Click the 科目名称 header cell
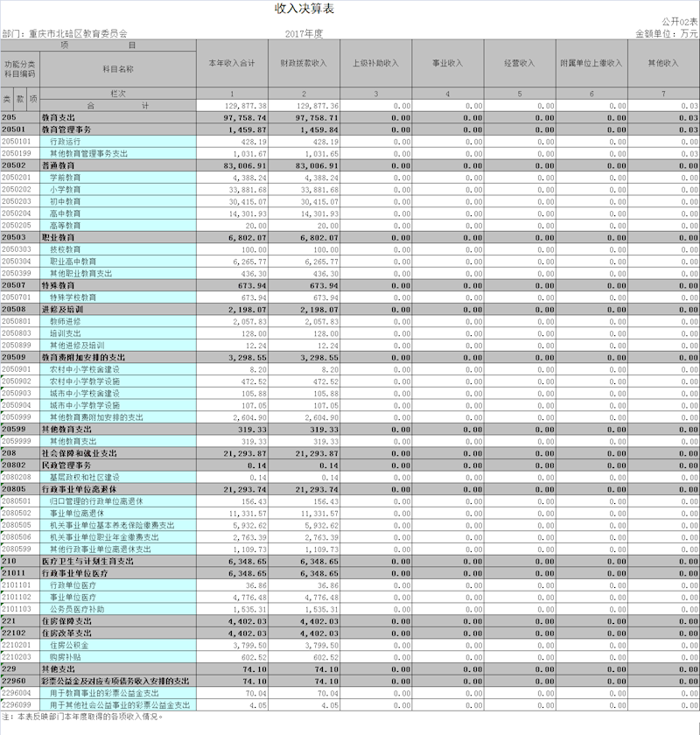This screenshot has height=735, width=700. point(118,69)
